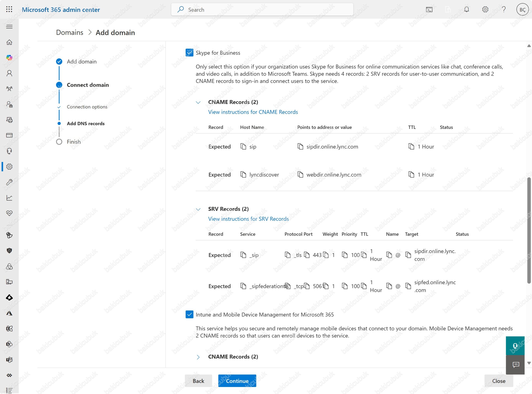
Task: Click the copy icon next to _sipfederationtls service
Action: pyautogui.click(x=243, y=286)
